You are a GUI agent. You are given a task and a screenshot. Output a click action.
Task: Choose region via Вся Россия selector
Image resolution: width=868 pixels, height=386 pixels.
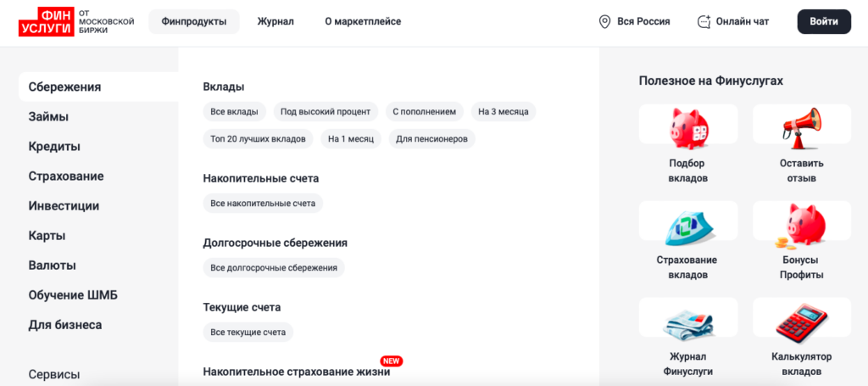(643, 22)
